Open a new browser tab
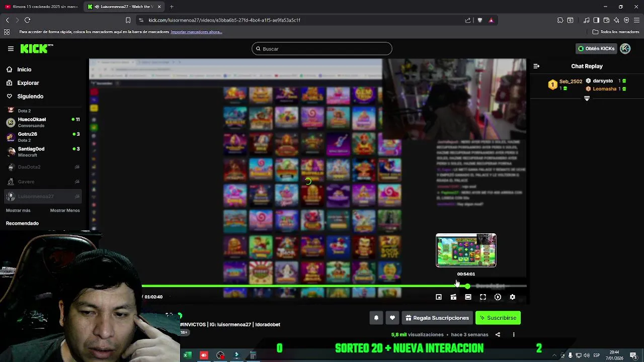This screenshot has height=362, width=644. [172, 7]
